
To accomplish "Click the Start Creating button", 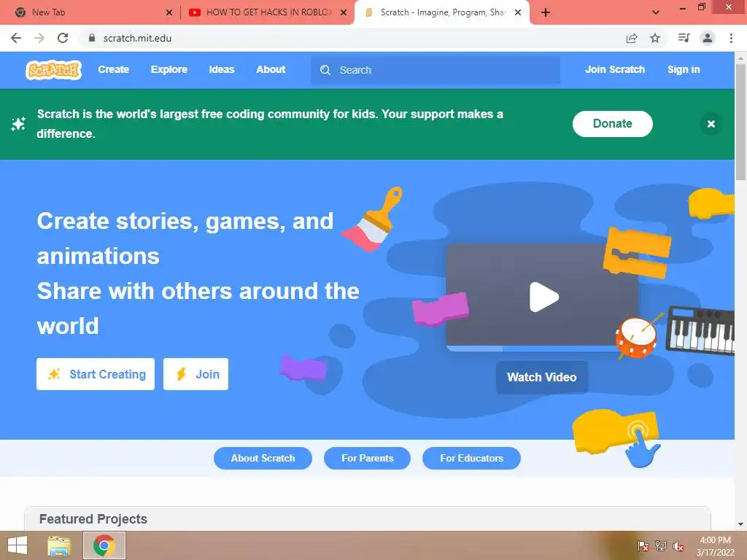I will click(96, 374).
